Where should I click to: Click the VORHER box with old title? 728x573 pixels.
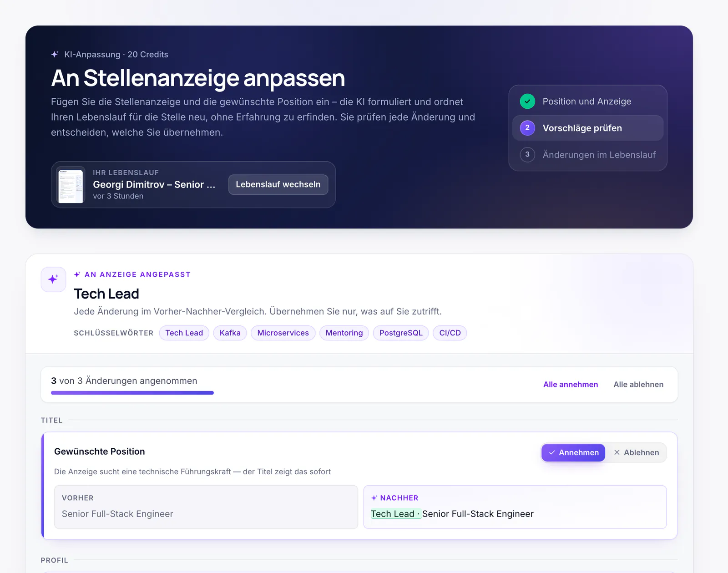click(x=206, y=507)
